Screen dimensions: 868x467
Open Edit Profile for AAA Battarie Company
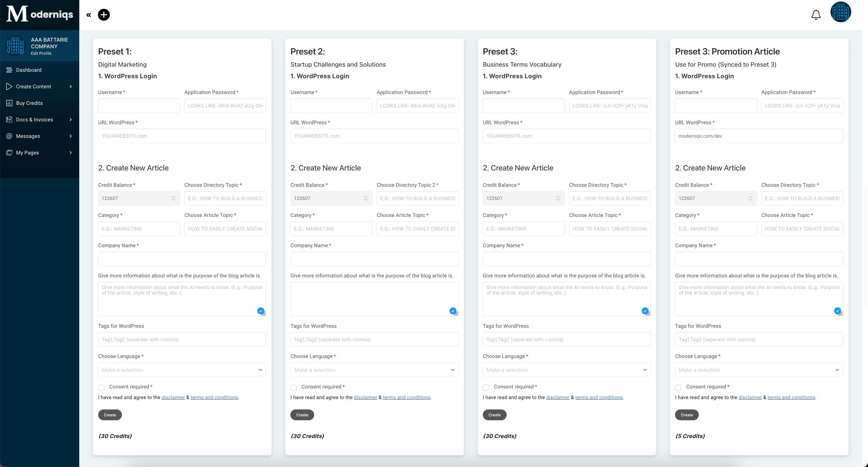[41, 53]
